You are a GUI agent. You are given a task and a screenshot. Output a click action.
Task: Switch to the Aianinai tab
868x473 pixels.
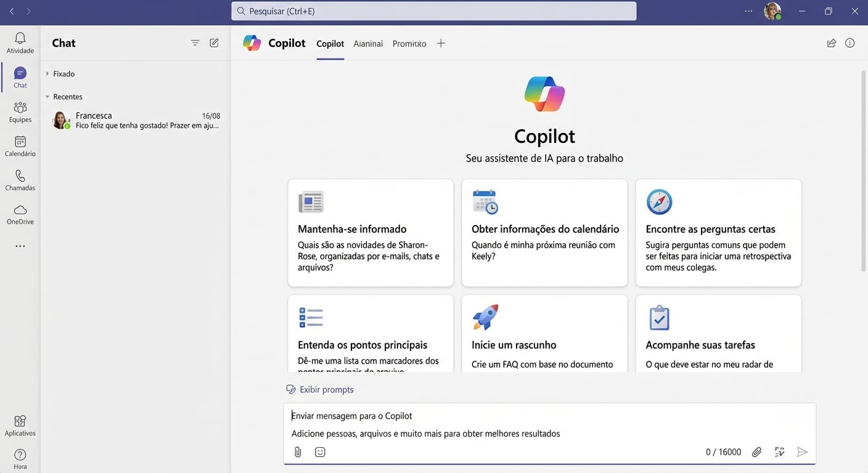[368, 44]
